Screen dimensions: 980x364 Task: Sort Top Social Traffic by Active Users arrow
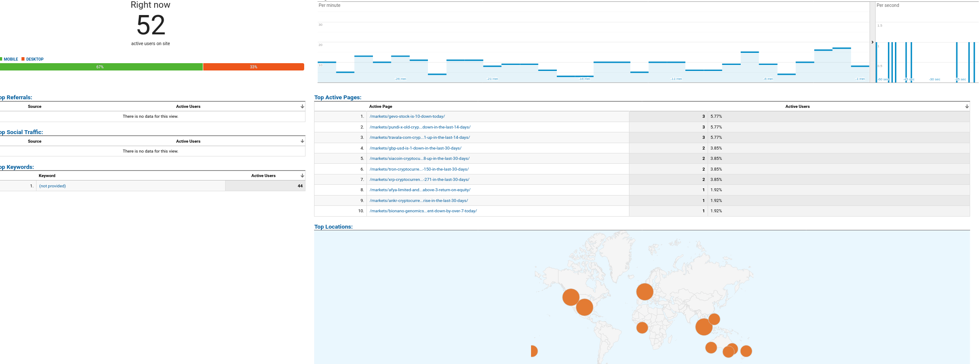302,141
